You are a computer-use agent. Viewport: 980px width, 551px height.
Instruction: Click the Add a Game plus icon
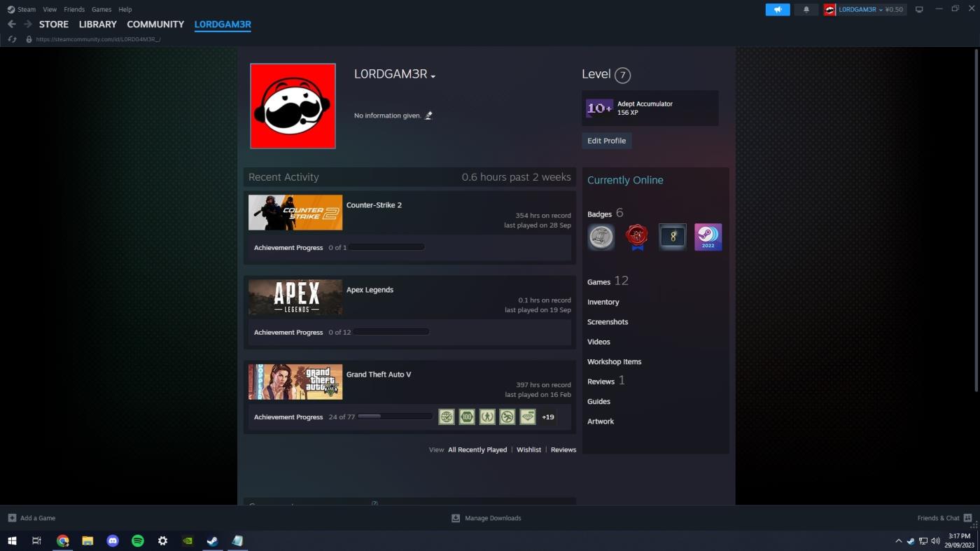pyautogui.click(x=12, y=518)
